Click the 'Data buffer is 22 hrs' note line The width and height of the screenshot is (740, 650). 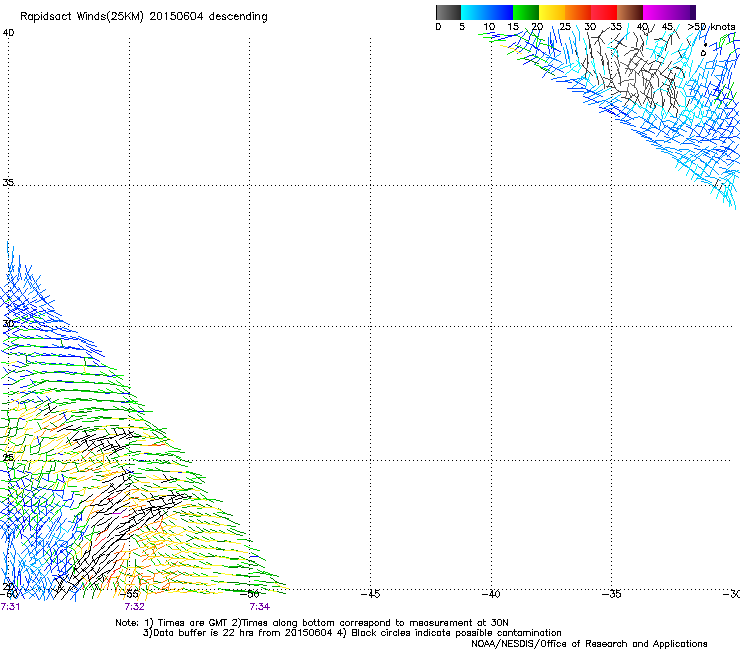(x=352, y=633)
